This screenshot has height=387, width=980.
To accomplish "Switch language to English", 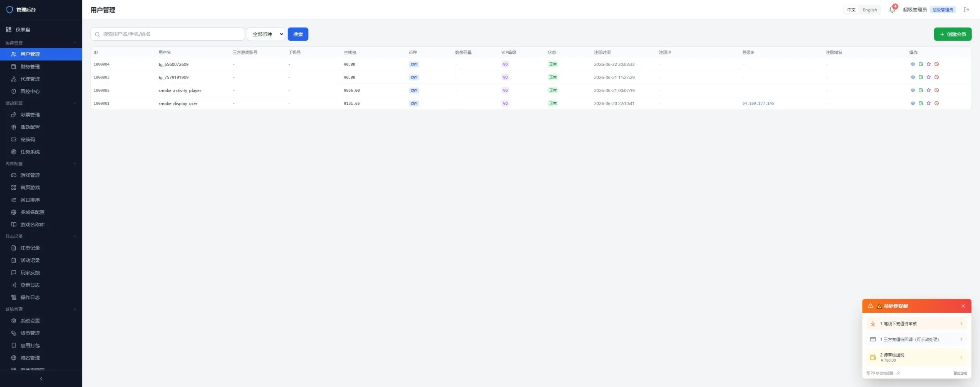I will 870,10.
